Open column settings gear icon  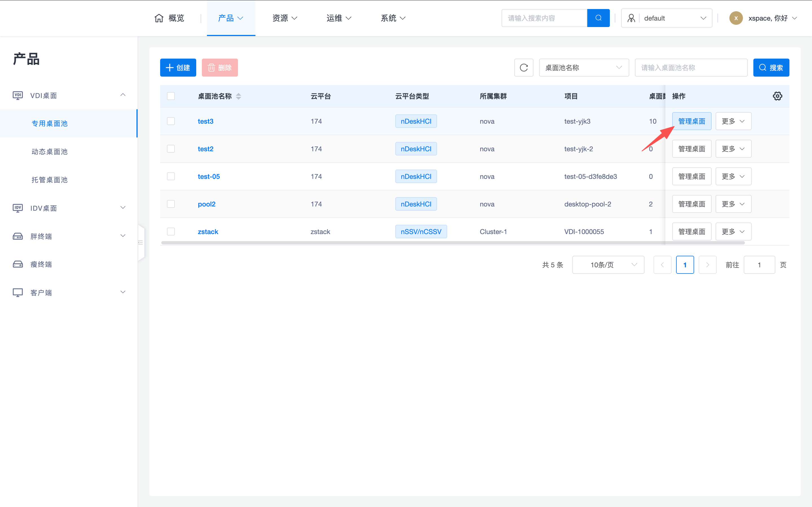(x=777, y=96)
